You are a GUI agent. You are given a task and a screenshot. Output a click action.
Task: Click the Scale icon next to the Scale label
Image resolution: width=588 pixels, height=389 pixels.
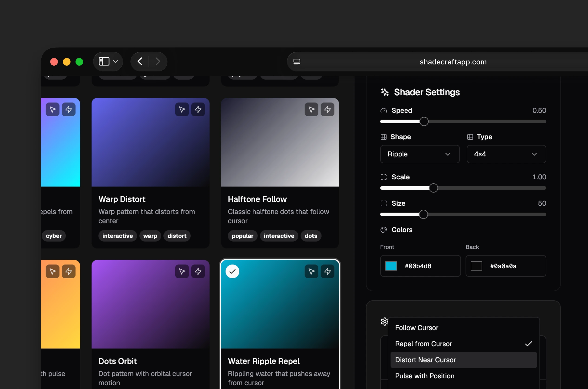(x=383, y=177)
